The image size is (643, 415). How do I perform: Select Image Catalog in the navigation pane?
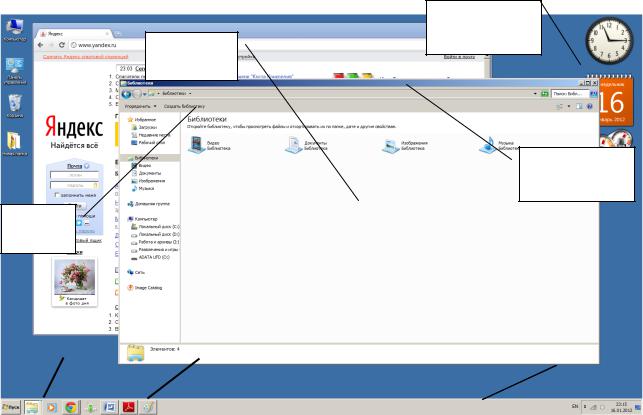(145, 288)
